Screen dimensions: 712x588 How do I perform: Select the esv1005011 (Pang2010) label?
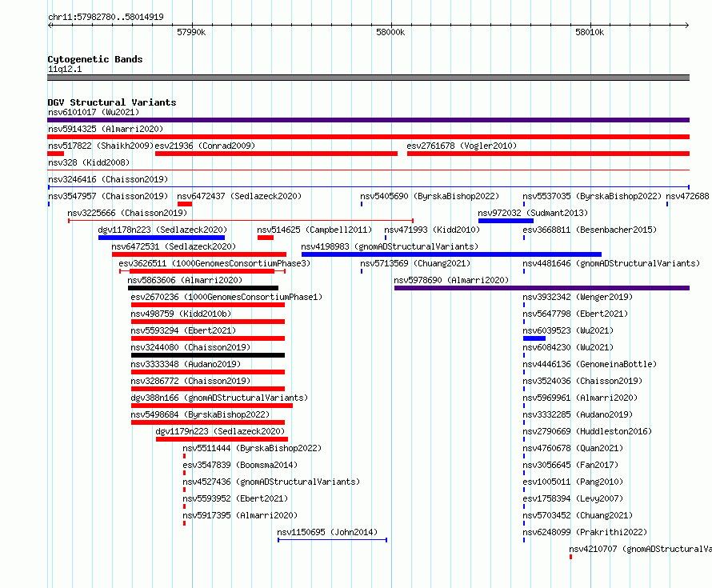(573, 482)
